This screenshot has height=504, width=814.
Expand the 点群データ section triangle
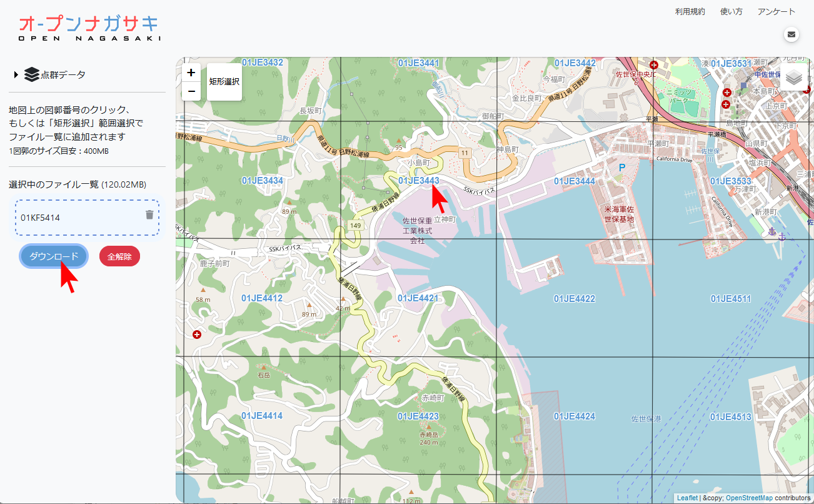click(16, 75)
